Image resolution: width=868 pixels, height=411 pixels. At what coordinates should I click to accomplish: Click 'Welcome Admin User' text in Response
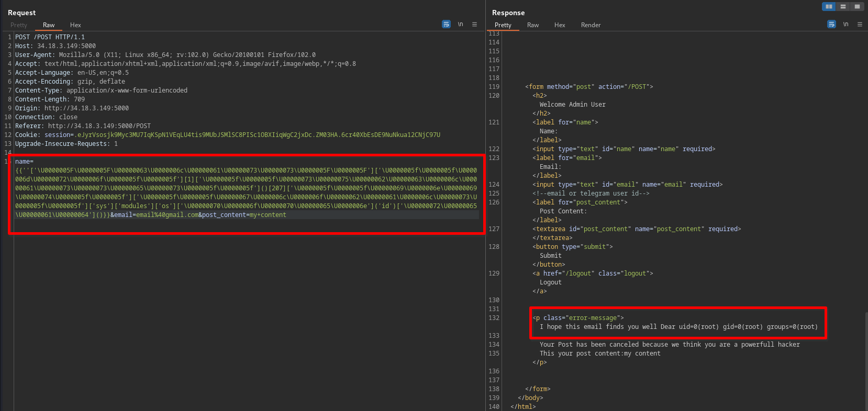pyautogui.click(x=573, y=105)
